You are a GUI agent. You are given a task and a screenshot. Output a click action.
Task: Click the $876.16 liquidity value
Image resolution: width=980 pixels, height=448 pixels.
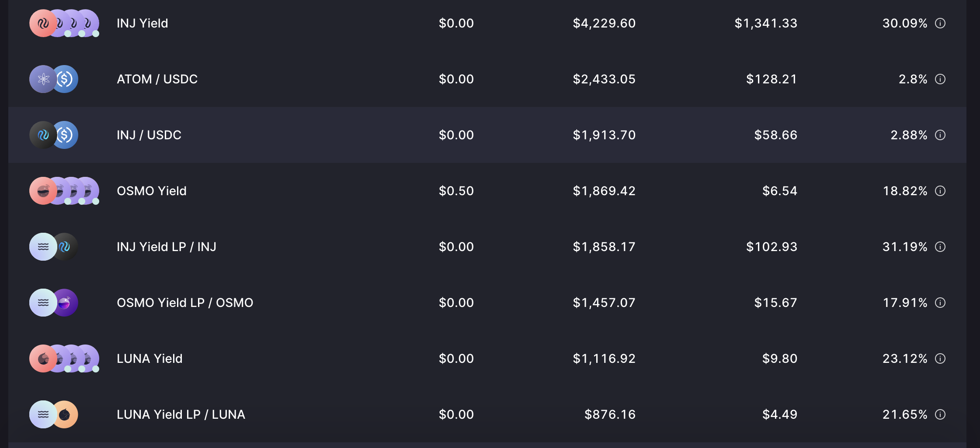pos(610,414)
